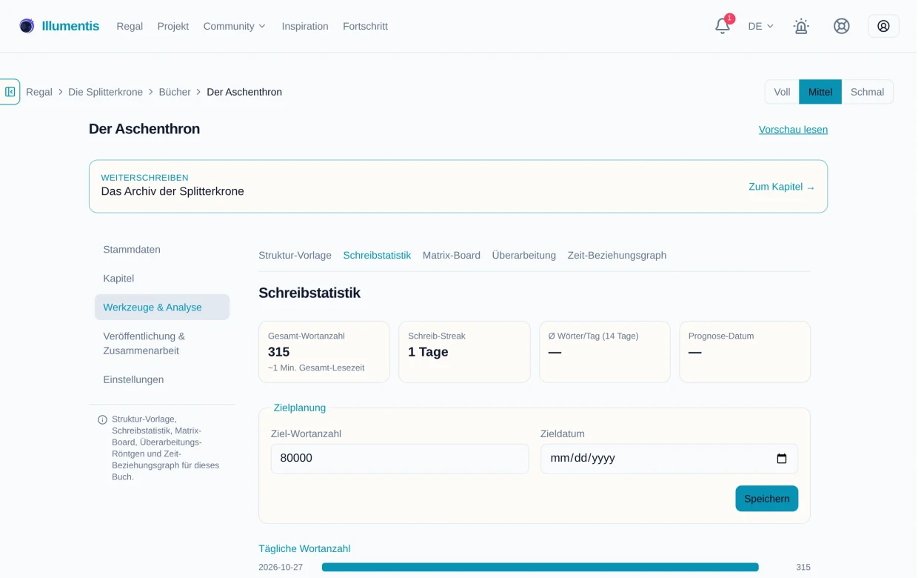Click the Zum Kapitel link

[782, 187]
